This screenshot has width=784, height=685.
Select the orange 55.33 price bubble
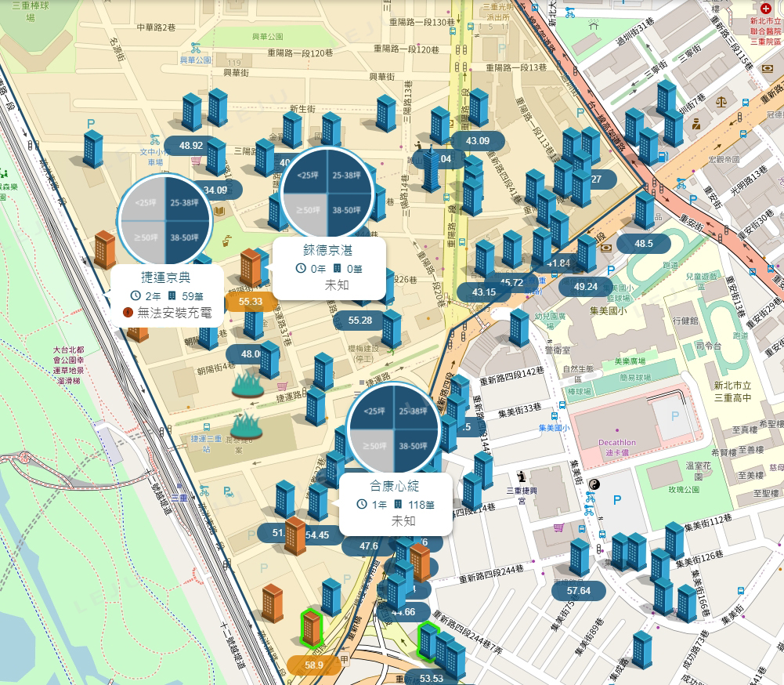pos(250,302)
